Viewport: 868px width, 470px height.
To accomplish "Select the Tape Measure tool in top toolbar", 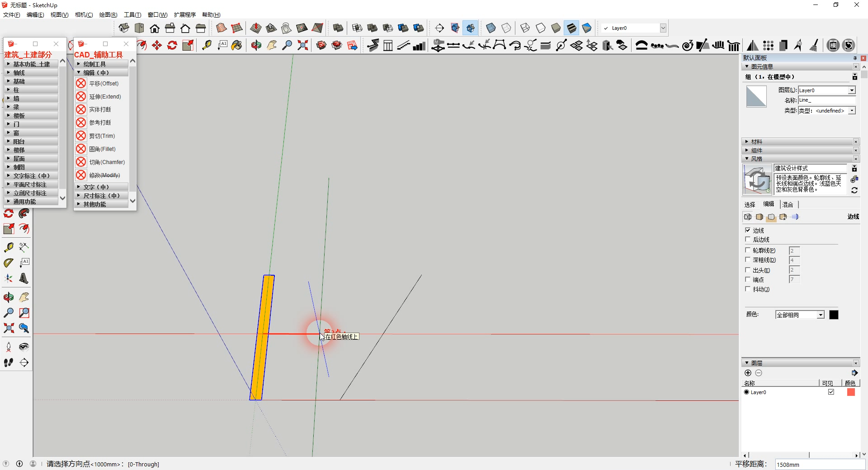I will pos(207,45).
